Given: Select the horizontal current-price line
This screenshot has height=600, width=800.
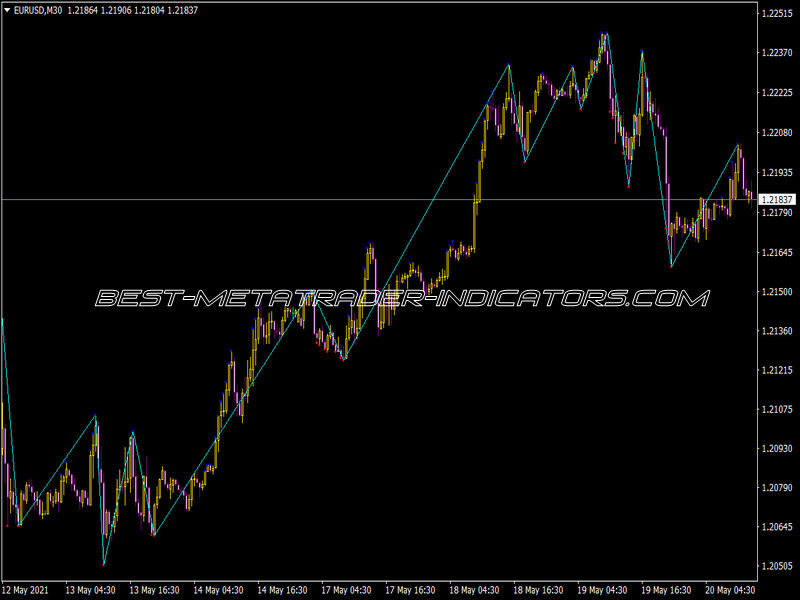Looking at the screenshot, I should [380, 199].
